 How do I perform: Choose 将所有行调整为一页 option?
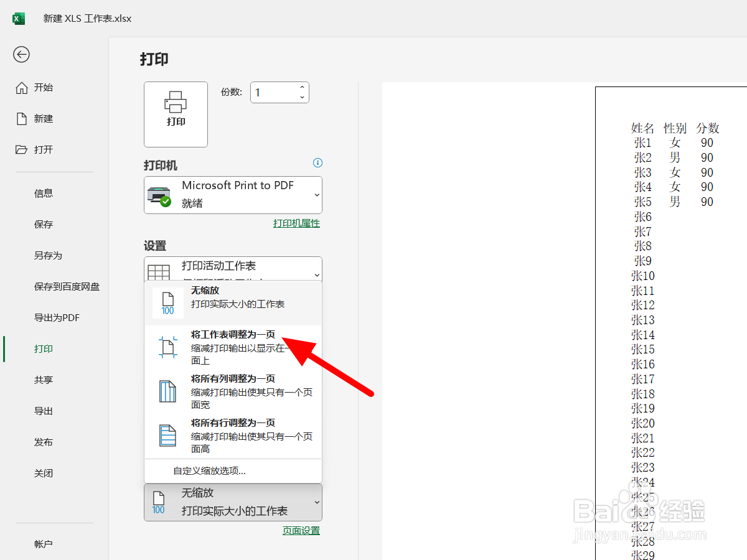click(x=233, y=436)
